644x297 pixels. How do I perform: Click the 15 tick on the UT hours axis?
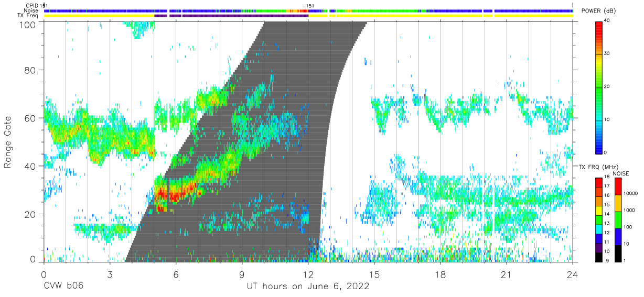click(x=374, y=274)
